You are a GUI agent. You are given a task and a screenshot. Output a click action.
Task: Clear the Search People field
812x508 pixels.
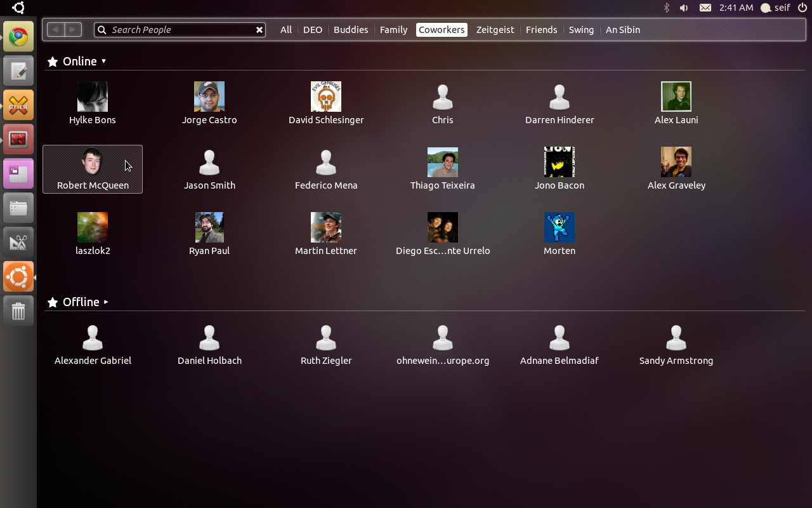pyautogui.click(x=259, y=30)
